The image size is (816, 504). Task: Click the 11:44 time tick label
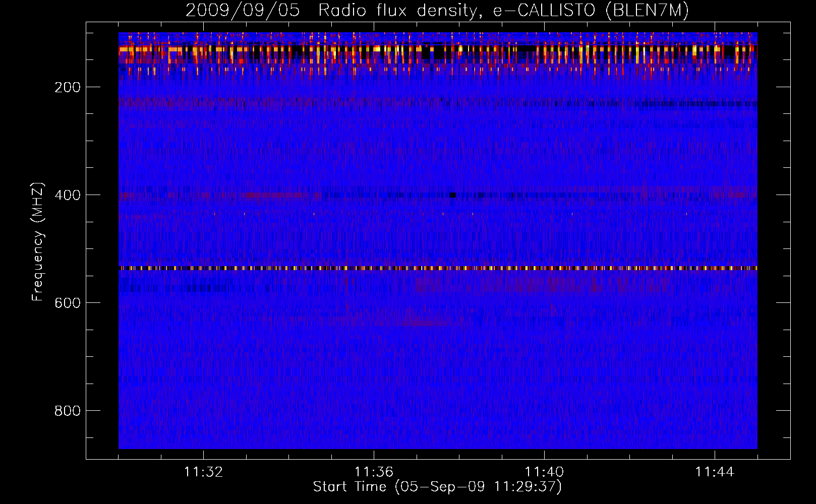coord(715,472)
